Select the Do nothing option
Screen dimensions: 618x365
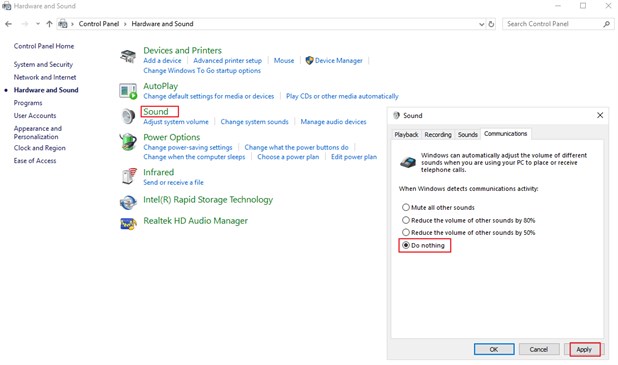[423, 245]
